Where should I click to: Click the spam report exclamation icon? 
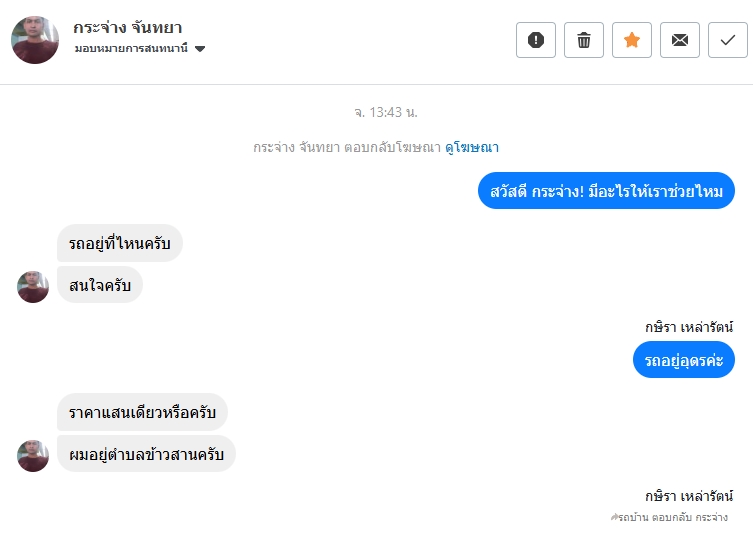536,40
